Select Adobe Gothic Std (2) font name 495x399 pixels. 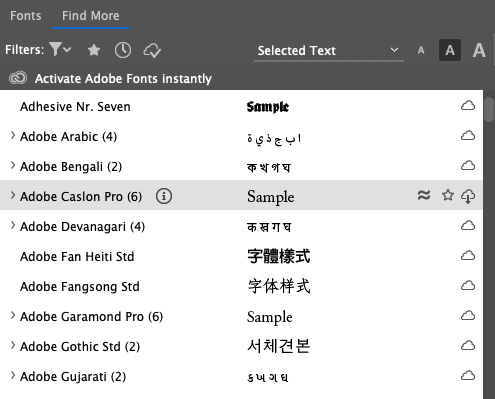pyautogui.click(x=80, y=347)
